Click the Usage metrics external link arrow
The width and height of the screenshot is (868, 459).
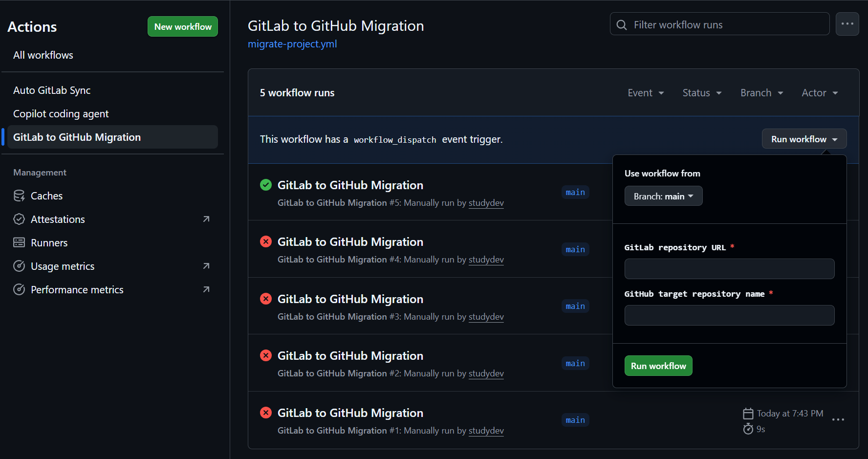(206, 266)
